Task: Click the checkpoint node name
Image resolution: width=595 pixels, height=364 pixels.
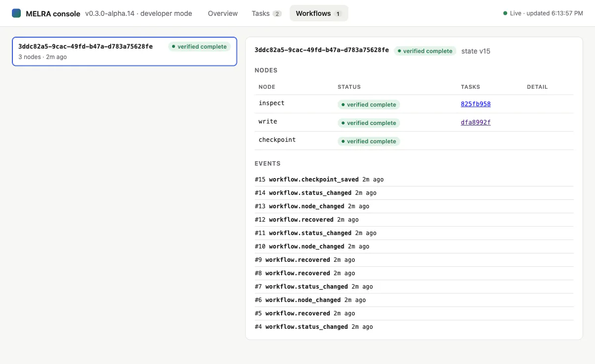Action: (x=277, y=140)
